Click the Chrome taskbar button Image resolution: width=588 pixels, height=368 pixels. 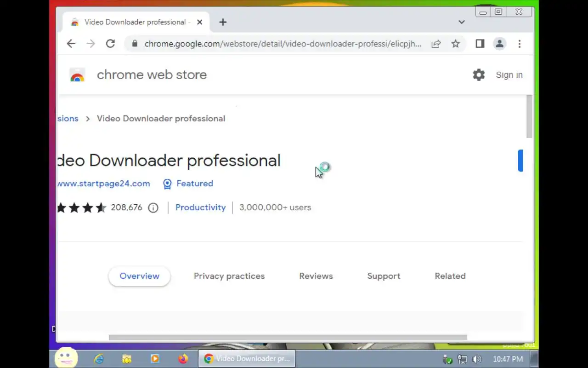(247, 359)
